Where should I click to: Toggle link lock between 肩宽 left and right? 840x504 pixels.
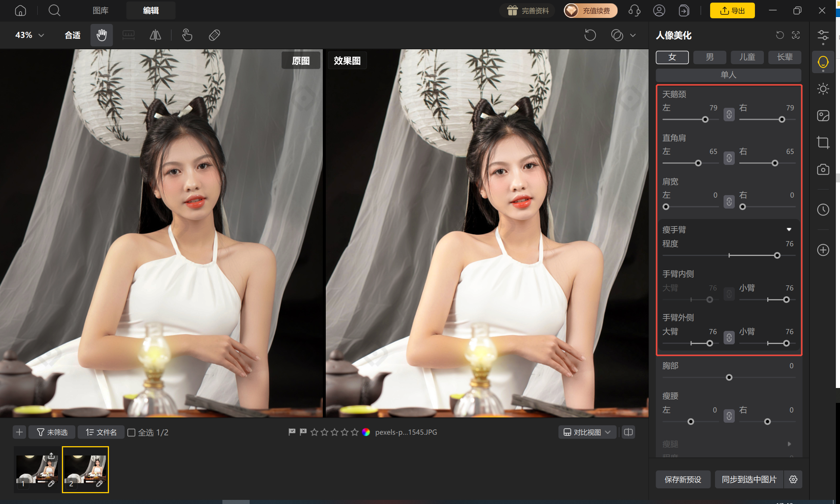coord(729,202)
